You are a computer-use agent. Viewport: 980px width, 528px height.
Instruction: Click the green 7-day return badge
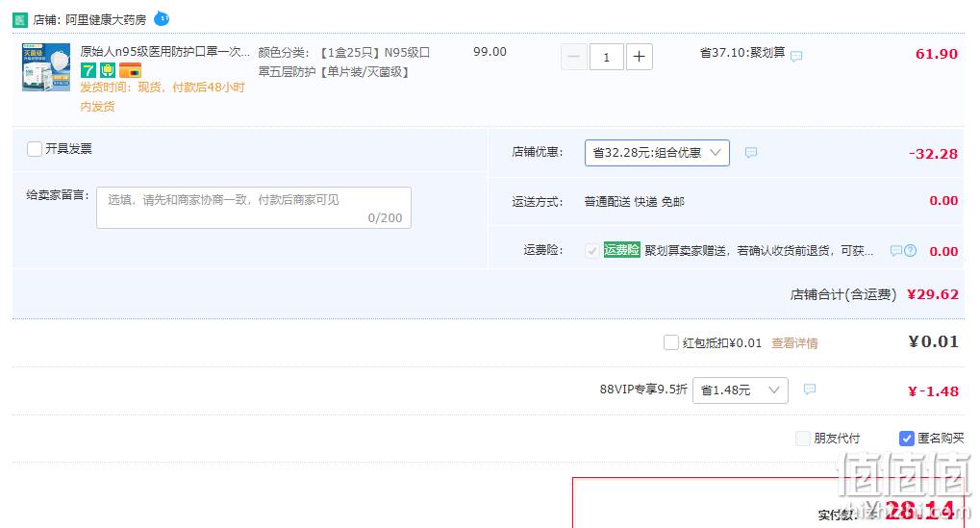(x=88, y=70)
